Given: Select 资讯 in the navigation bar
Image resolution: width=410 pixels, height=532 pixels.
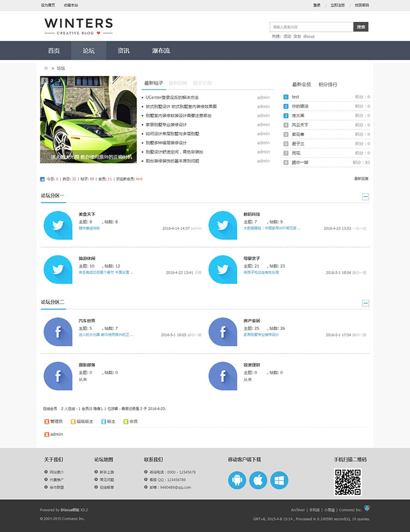Looking at the screenshot, I should pos(124,51).
